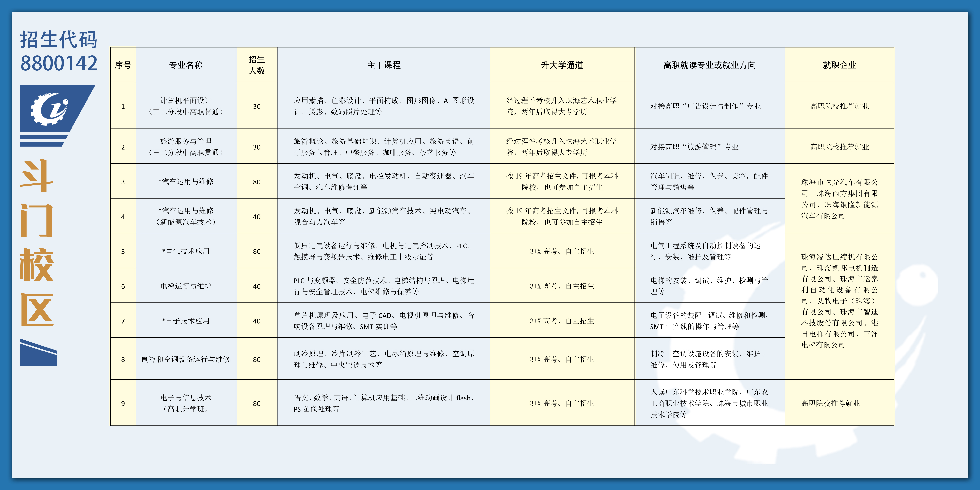Viewport: 980px width, 490px height.
Task: Click 对接高职“旅游管理”专业 cell
Action: [x=710, y=146]
